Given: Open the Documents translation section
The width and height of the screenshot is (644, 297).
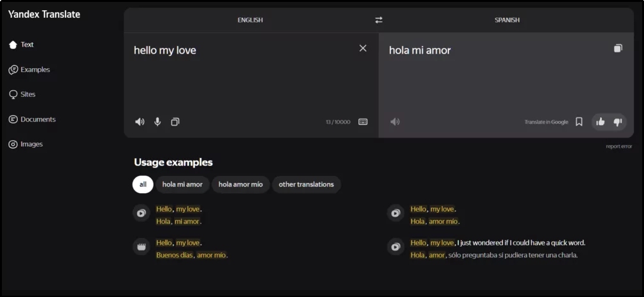Looking at the screenshot, I should pos(38,119).
